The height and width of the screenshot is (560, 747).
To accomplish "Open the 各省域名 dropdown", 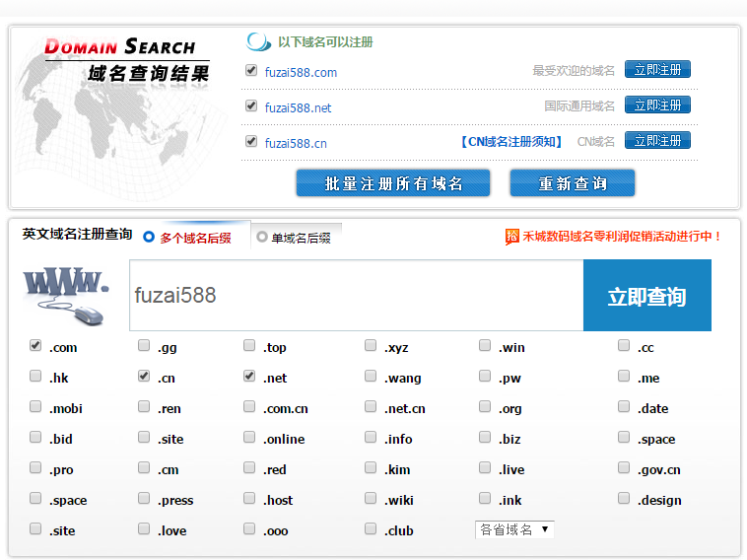I will pos(514,529).
